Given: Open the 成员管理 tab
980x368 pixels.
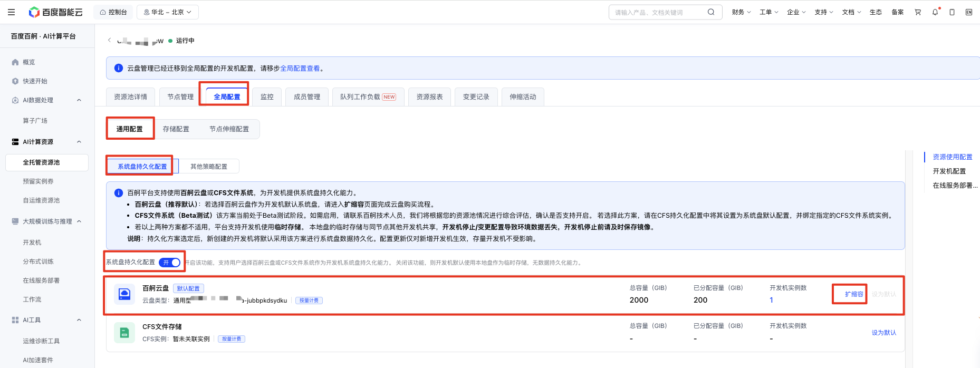Looking at the screenshot, I should (x=307, y=97).
